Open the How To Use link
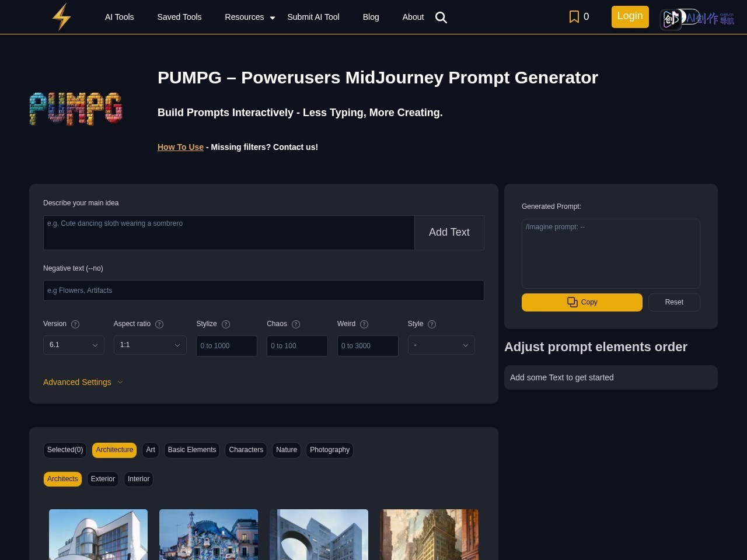Viewport: 747px width, 560px height. click(180, 147)
